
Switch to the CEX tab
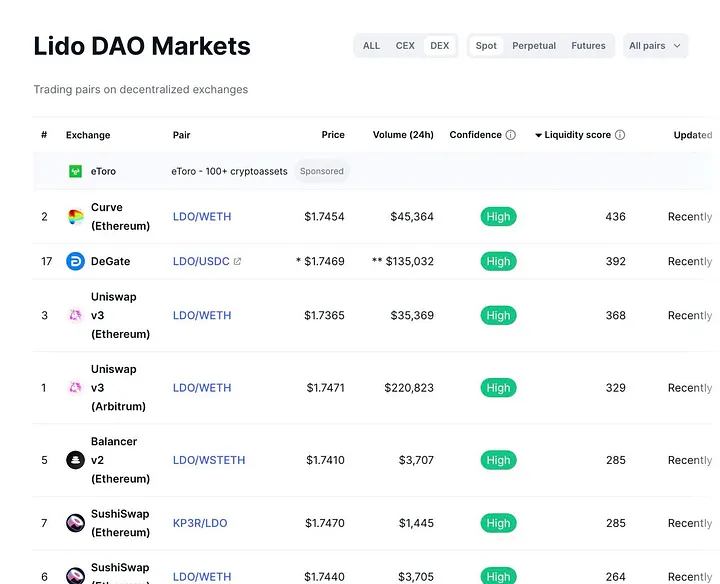click(x=405, y=46)
